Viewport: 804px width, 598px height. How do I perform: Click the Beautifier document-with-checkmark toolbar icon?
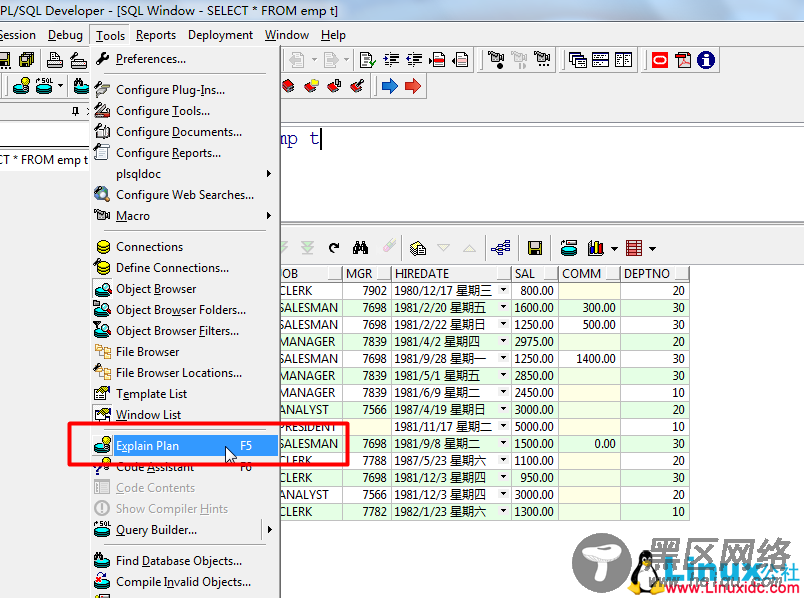[x=367, y=60]
